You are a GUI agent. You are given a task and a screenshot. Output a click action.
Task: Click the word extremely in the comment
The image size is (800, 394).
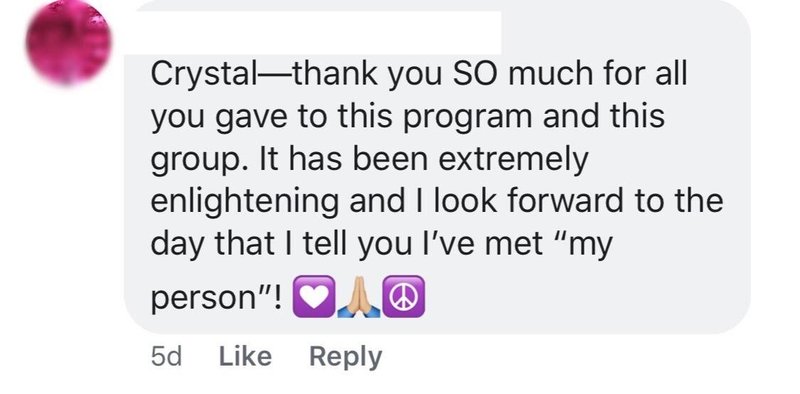(x=513, y=161)
